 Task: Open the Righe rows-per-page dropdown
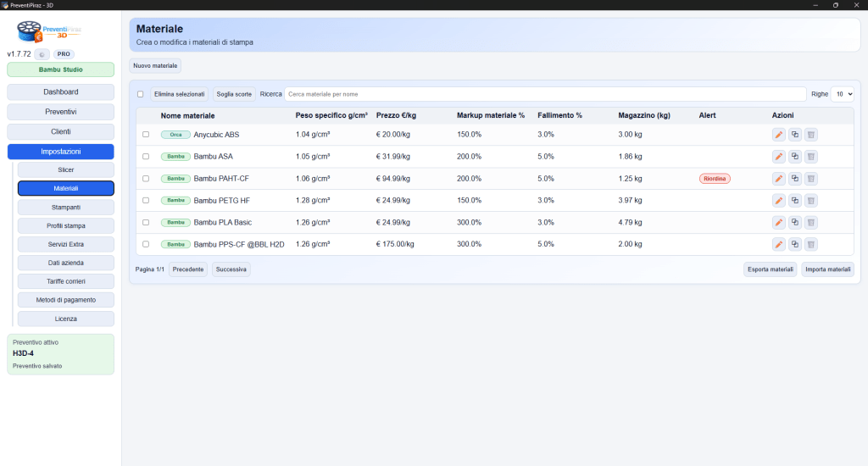click(x=842, y=94)
